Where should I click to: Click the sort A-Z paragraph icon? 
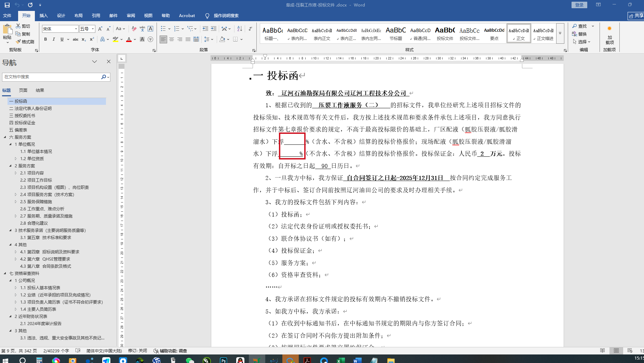(240, 29)
